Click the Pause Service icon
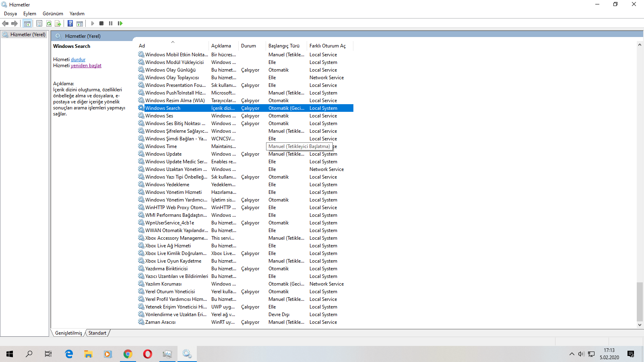The image size is (644, 362). (111, 23)
